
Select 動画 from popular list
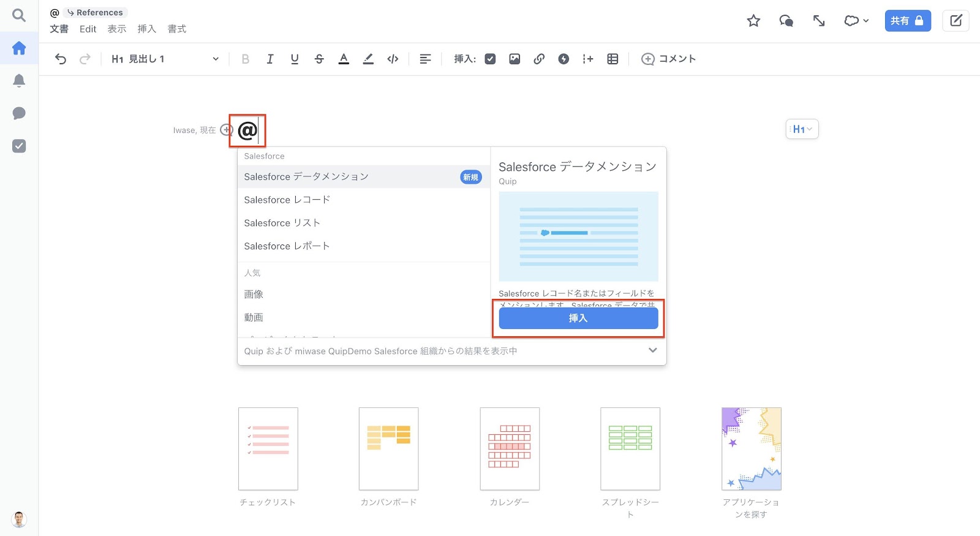coord(364,317)
